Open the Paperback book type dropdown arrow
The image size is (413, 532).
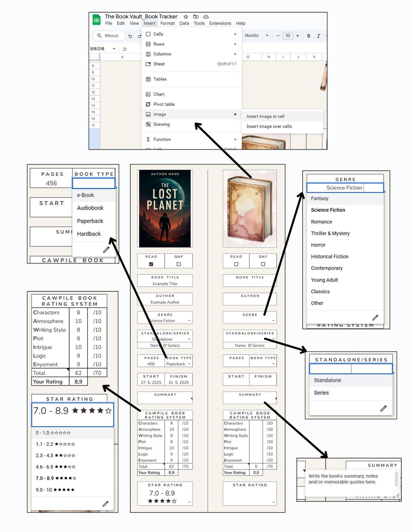pyautogui.click(x=189, y=364)
